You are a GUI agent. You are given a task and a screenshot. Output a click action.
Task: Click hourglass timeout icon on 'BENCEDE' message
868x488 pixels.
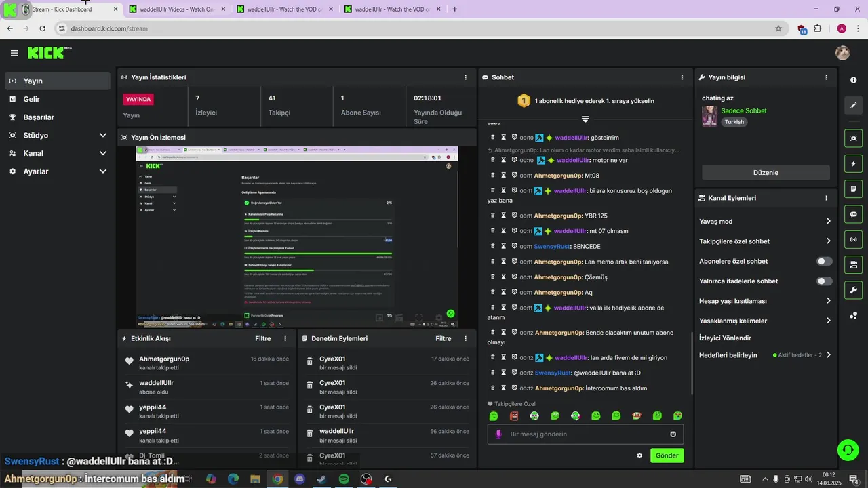tap(504, 246)
